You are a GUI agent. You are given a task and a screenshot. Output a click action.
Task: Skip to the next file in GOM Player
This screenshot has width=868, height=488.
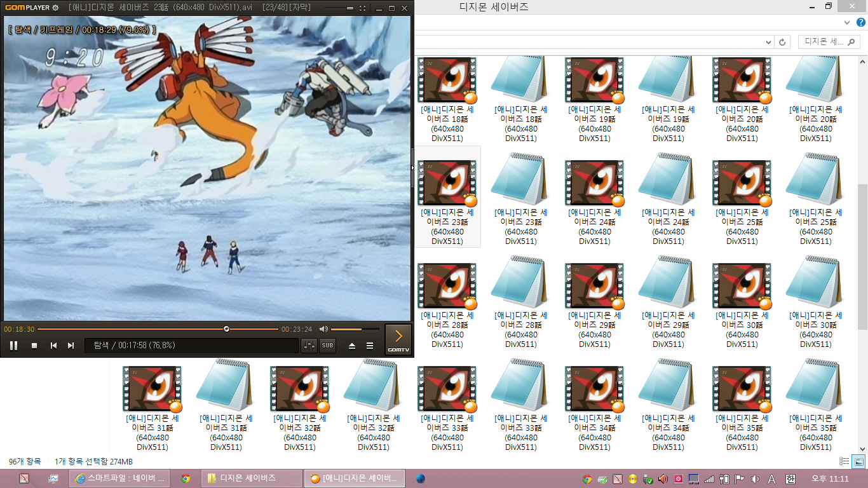pos(71,346)
